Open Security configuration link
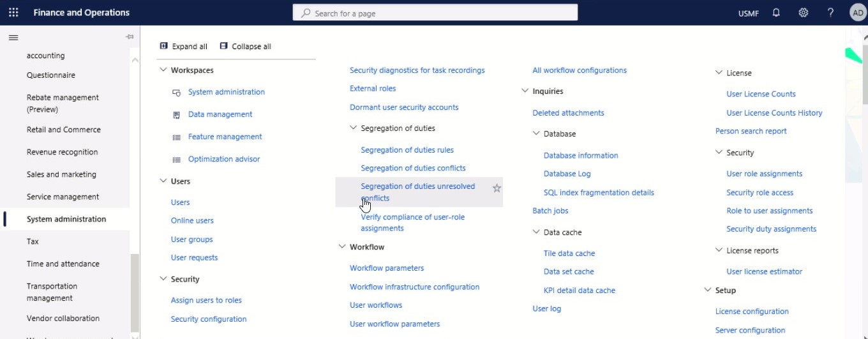The width and height of the screenshot is (868, 339). point(209,319)
